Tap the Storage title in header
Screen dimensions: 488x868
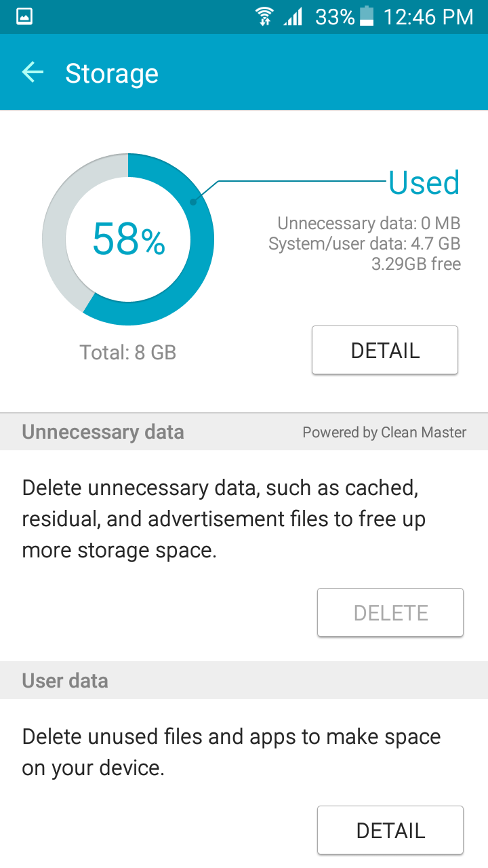click(x=112, y=73)
